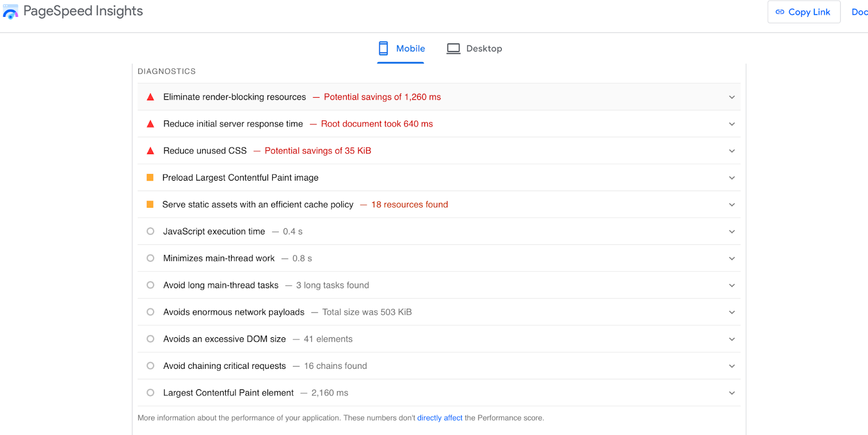The height and width of the screenshot is (435, 868).
Task: Expand Eliminate render-blocking resources chevron
Action: point(732,97)
